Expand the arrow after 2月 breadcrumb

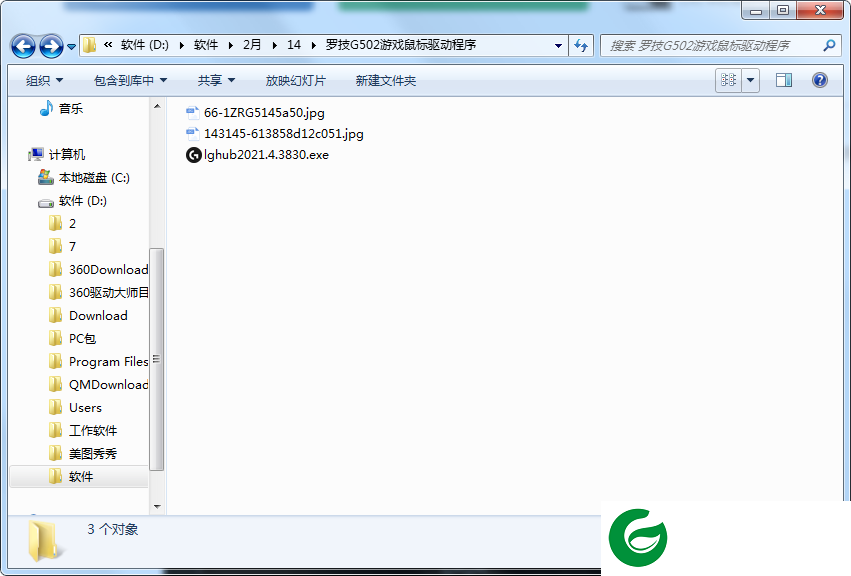[x=275, y=46]
